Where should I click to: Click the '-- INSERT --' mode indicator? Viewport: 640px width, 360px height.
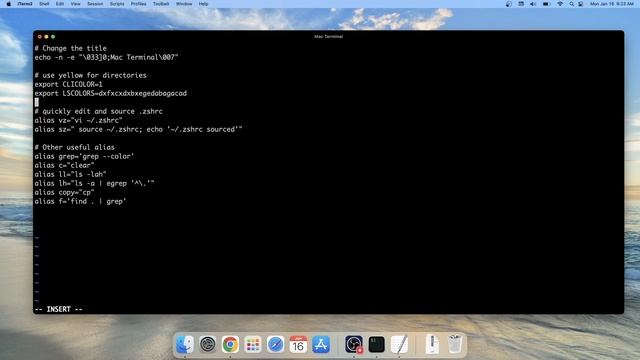click(58, 309)
